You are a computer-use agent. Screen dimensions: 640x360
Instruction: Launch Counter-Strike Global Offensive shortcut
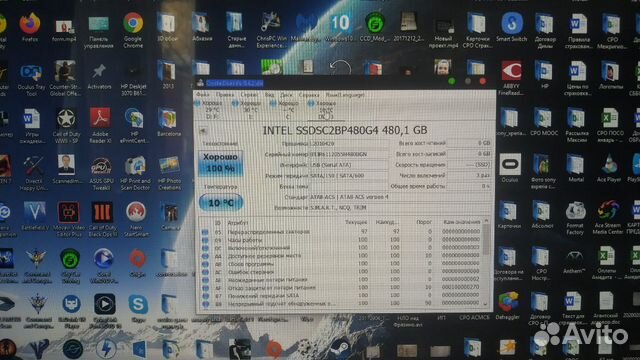pyautogui.click(x=65, y=78)
